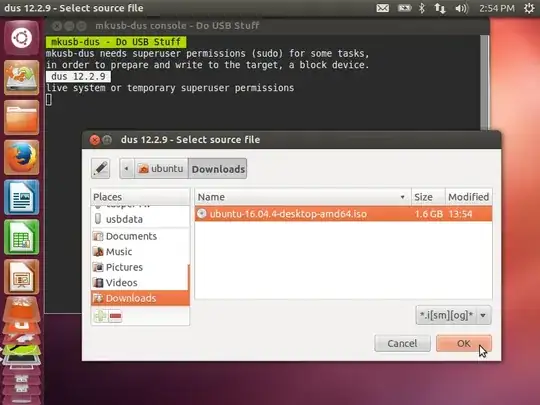Launch the Install Ubuntu launcher icon

point(21,77)
